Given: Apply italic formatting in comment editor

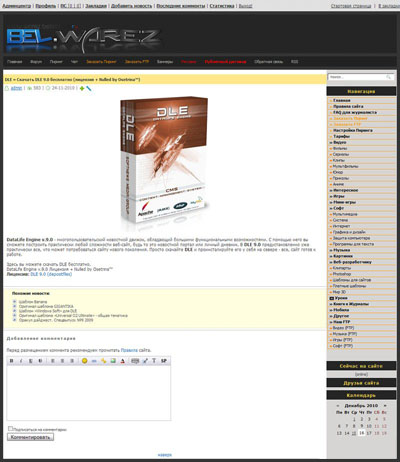Looking at the screenshot, I should (21, 361).
